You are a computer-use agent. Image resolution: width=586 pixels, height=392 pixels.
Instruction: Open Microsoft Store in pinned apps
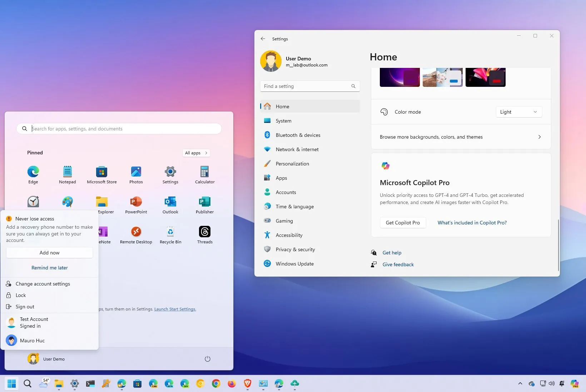point(102,175)
